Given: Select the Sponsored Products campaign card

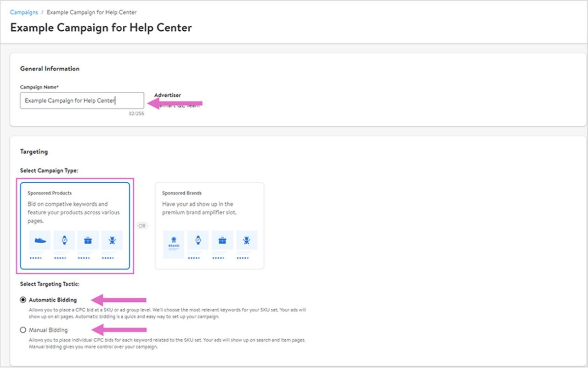Looking at the screenshot, I should click(76, 225).
